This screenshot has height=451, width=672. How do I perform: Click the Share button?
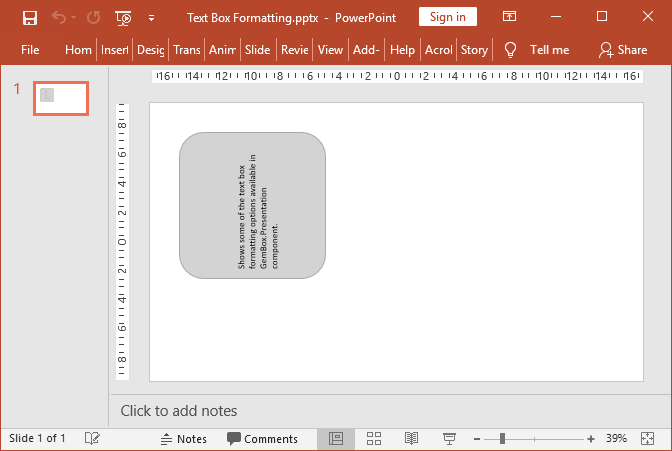tap(622, 50)
